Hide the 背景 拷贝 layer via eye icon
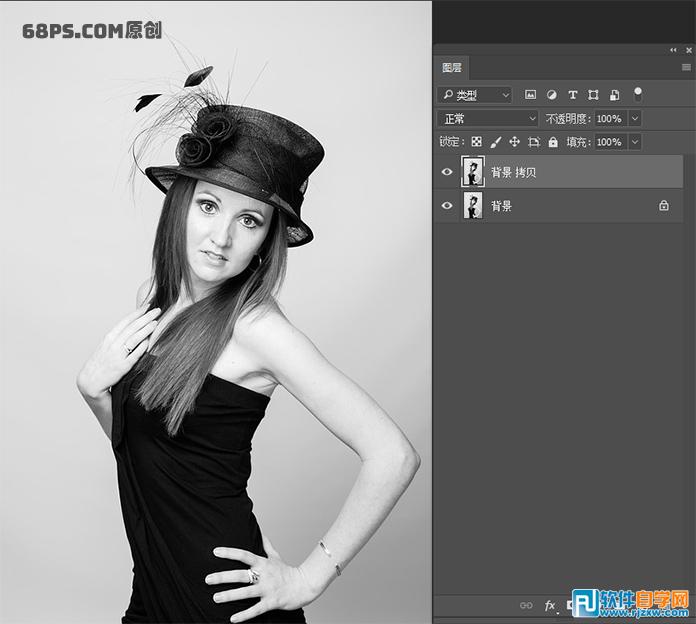 [447, 172]
